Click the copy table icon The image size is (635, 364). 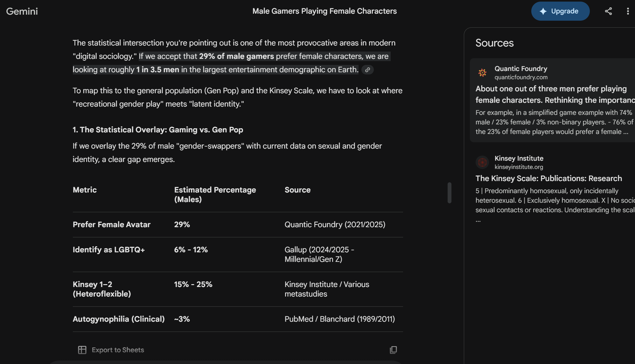(x=393, y=350)
